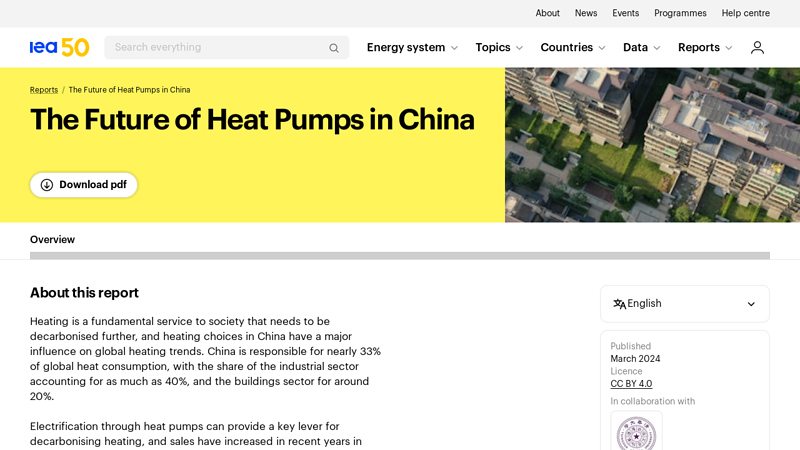Click the report title heading
Image resolution: width=800 pixels, height=450 pixels.
click(x=252, y=120)
